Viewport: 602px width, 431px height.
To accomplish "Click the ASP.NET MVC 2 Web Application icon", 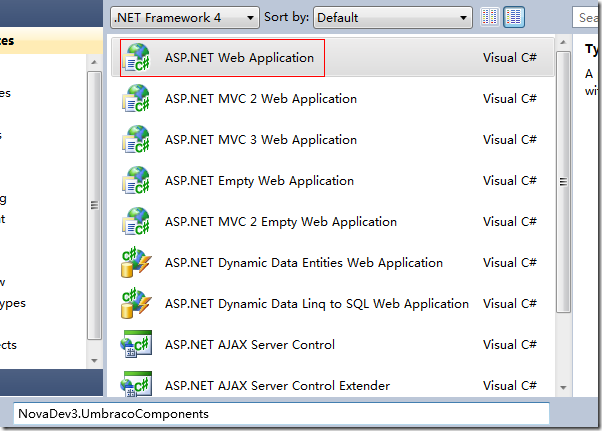I will click(x=136, y=99).
